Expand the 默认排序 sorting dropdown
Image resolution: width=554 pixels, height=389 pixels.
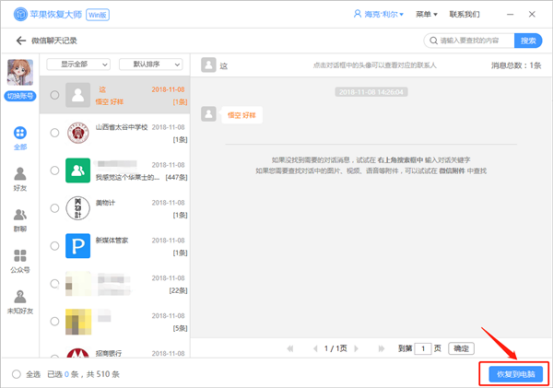[x=151, y=64]
